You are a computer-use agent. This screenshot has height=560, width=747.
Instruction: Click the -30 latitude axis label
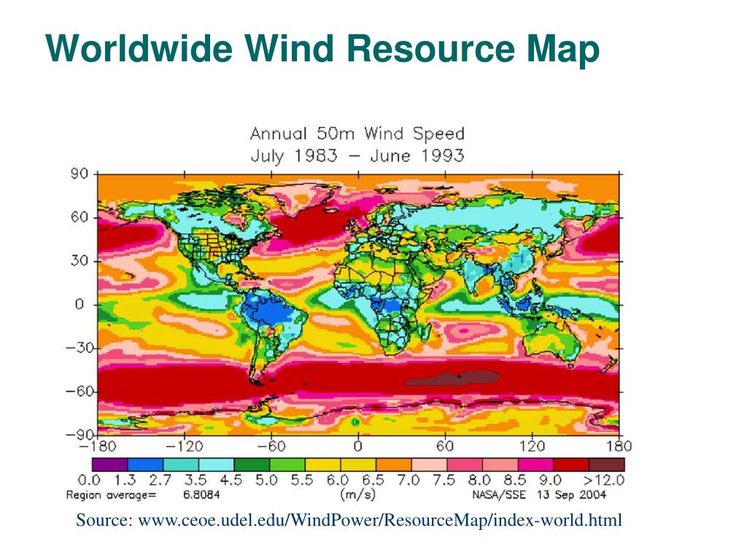click(80, 348)
